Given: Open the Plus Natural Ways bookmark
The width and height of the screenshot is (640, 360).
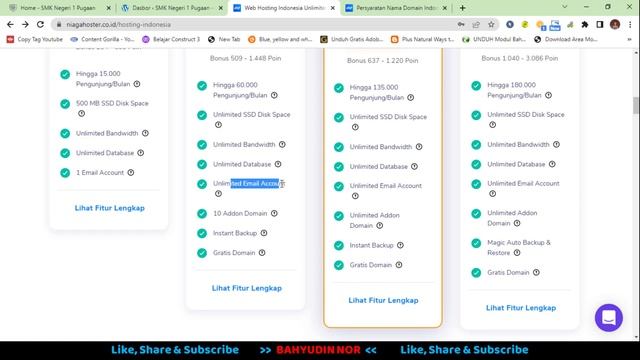Looking at the screenshot, I should tap(422, 39).
